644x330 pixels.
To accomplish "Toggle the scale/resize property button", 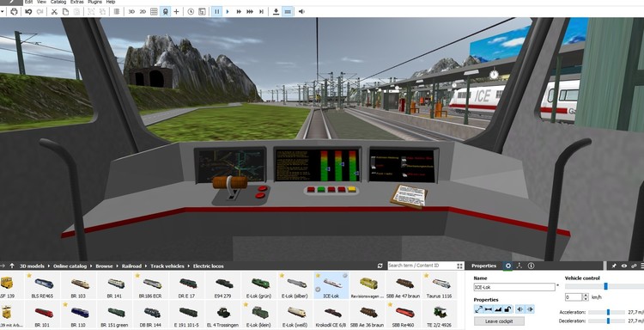I will 478,309.
